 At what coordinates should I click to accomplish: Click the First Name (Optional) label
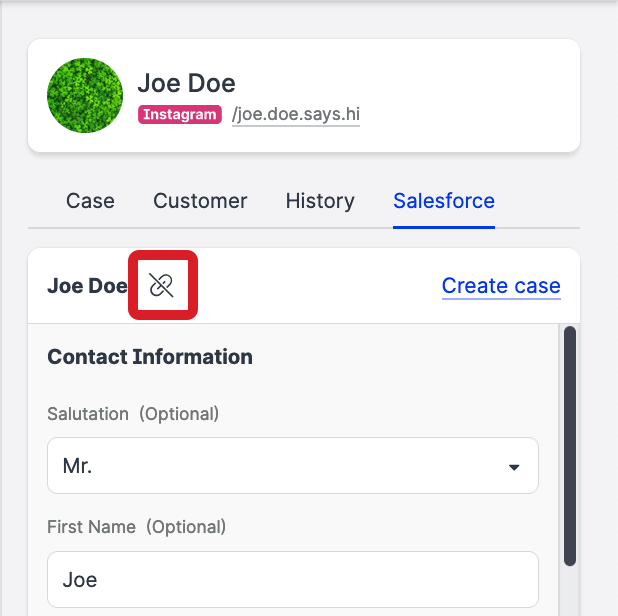click(137, 526)
